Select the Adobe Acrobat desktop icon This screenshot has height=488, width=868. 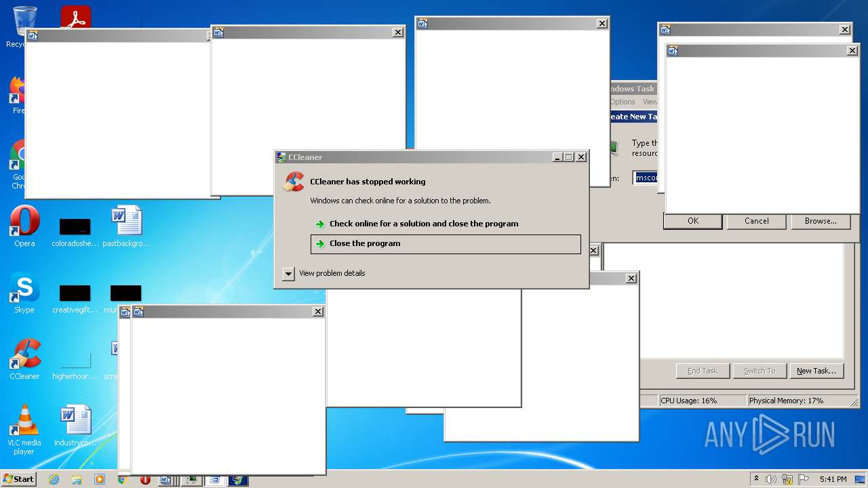pyautogui.click(x=75, y=18)
